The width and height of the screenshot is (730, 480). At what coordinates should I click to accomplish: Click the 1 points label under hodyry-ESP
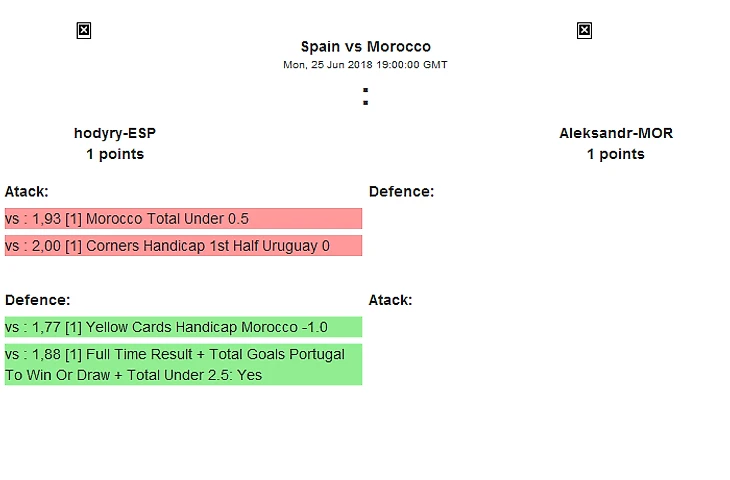point(115,154)
